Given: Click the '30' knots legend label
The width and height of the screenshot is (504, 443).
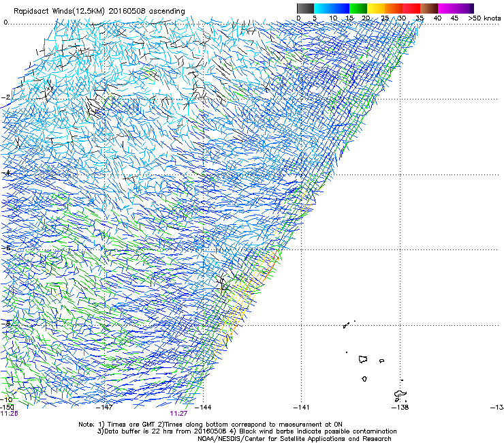Looking at the screenshot, I should (x=402, y=18).
